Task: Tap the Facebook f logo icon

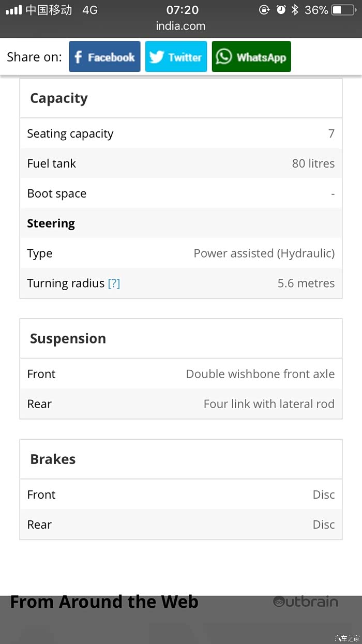Action: 79,57
